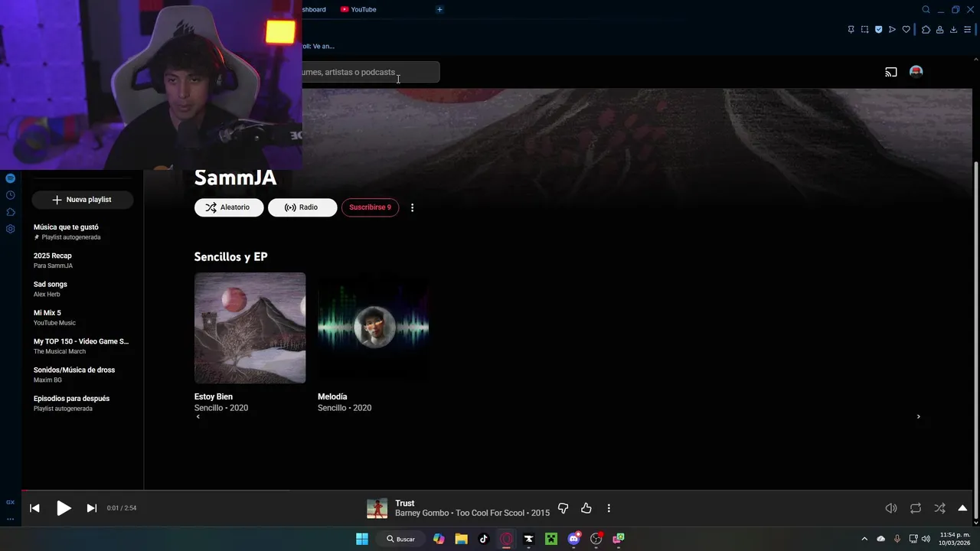Toggle shuffle in player bar
The width and height of the screenshot is (980, 551).
click(939, 508)
